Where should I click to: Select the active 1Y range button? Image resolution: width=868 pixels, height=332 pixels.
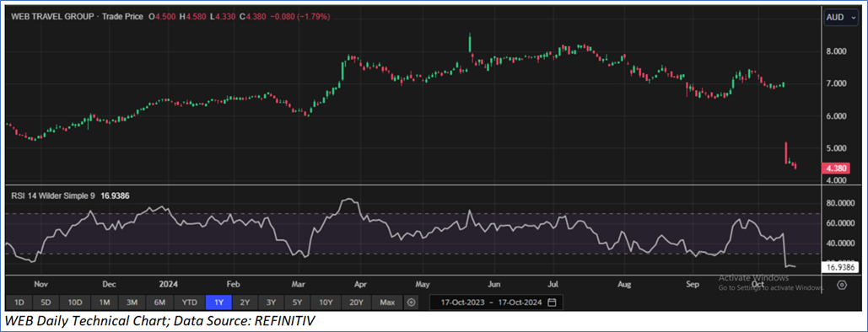pos(218,303)
